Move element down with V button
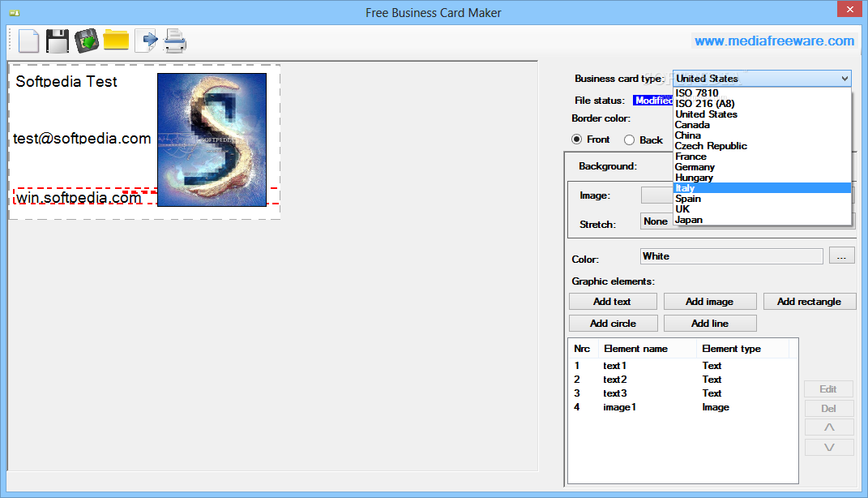 (x=829, y=447)
